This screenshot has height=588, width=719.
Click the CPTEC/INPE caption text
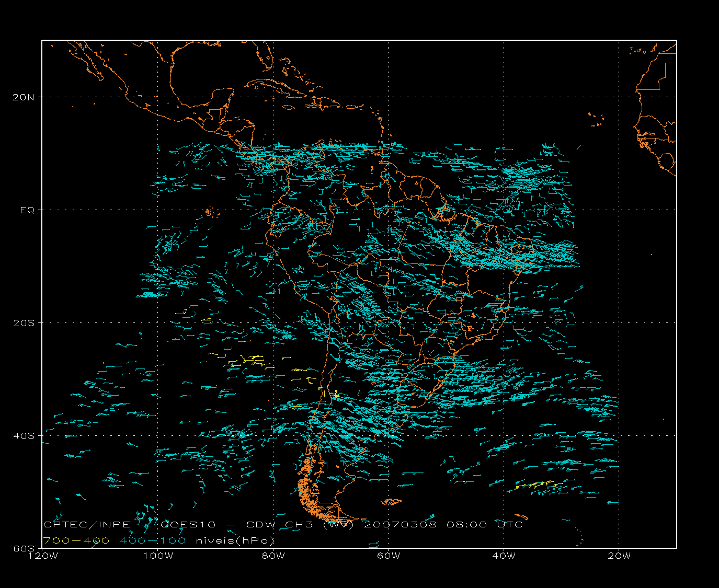87,524
